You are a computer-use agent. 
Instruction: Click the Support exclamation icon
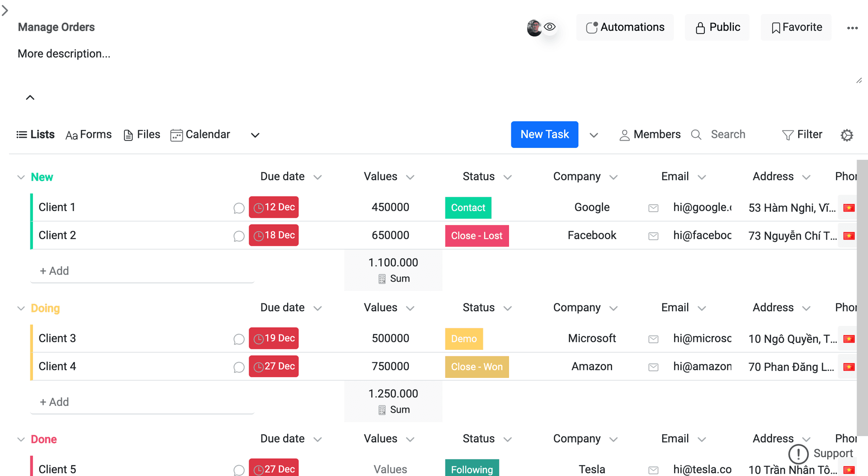(x=798, y=454)
